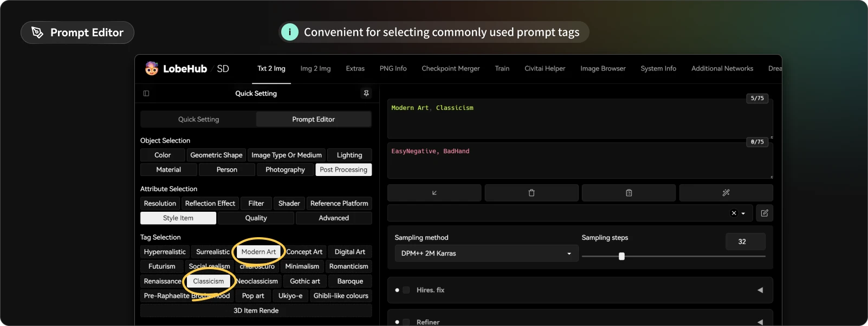Open the Sampling method dropdown
The height and width of the screenshot is (326, 868).
[x=486, y=253]
